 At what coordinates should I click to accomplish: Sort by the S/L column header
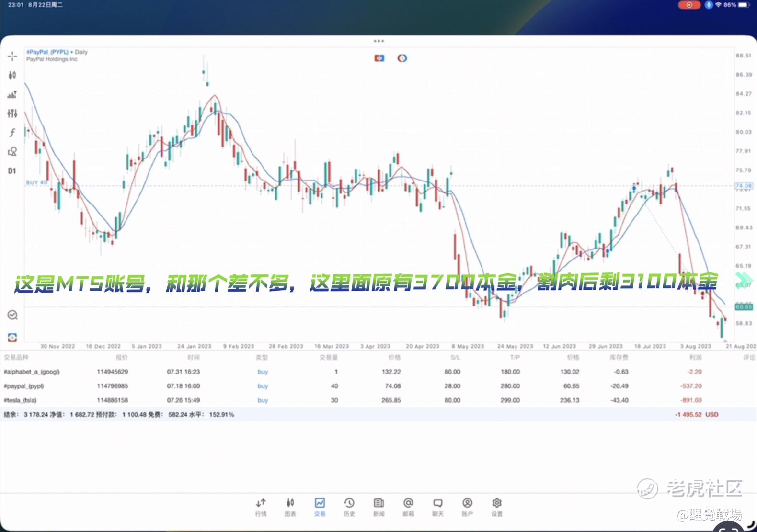click(455, 357)
